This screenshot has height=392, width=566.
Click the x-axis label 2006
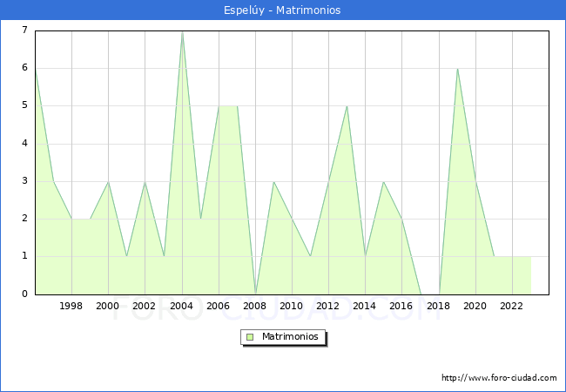point(218,306)
